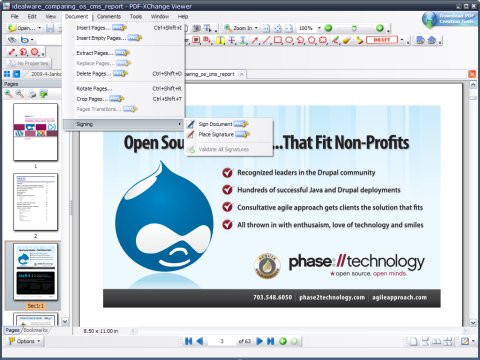Switch to the Bookmarks tab
Image resolution: width=480 pixels, height=360 pixels.
[x=35, y=330]
